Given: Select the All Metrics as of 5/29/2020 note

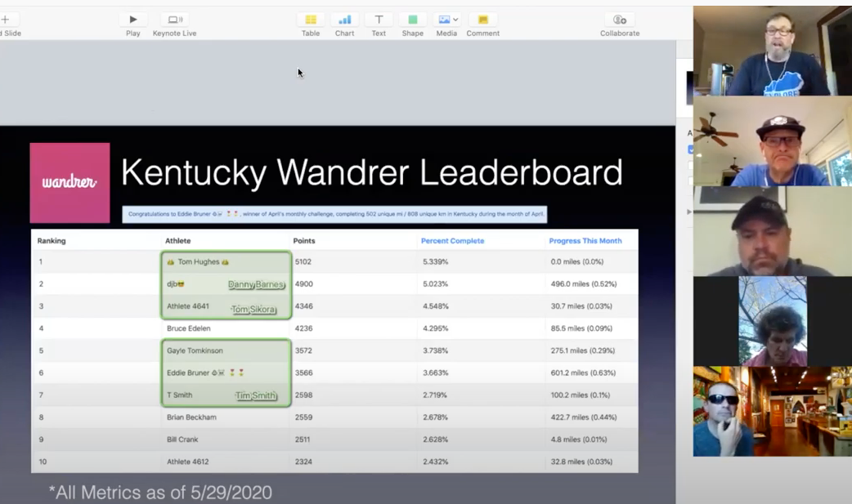Looking at the screenshot, I should [x=160, y=493].
